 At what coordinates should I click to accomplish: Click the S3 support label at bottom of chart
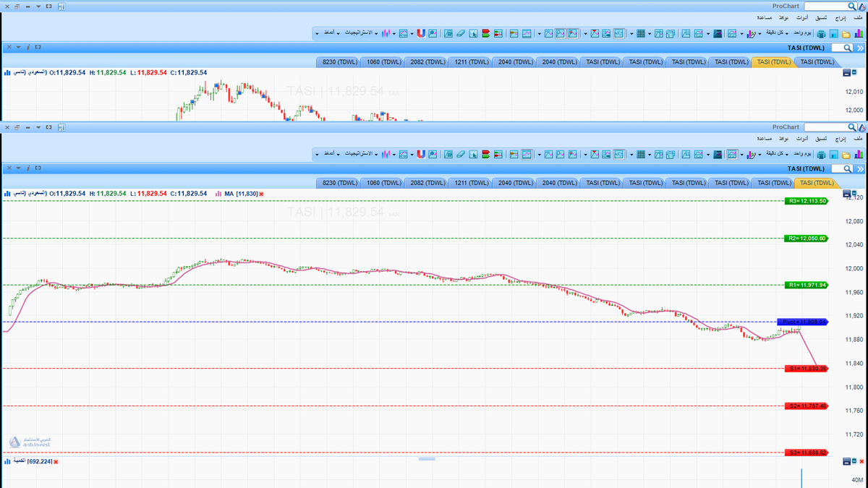pyautogui.click(x=806, y=453)
